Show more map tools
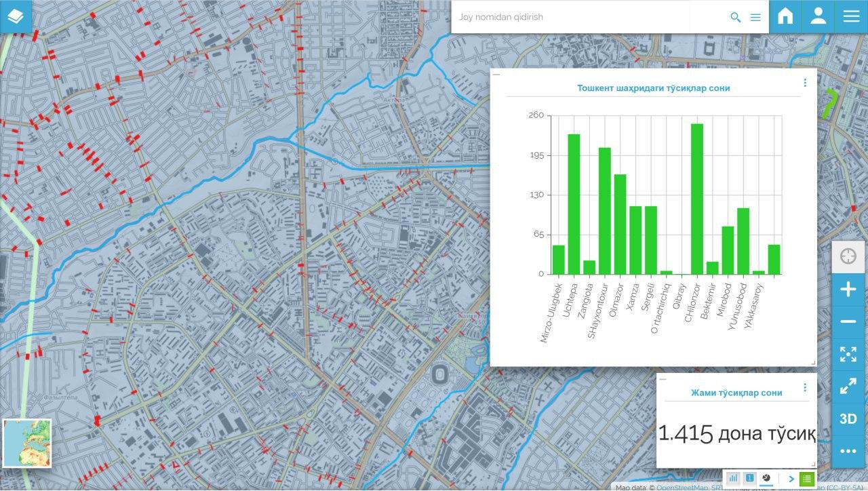This screenshot has width=868, height=491. tap(848, 451)
